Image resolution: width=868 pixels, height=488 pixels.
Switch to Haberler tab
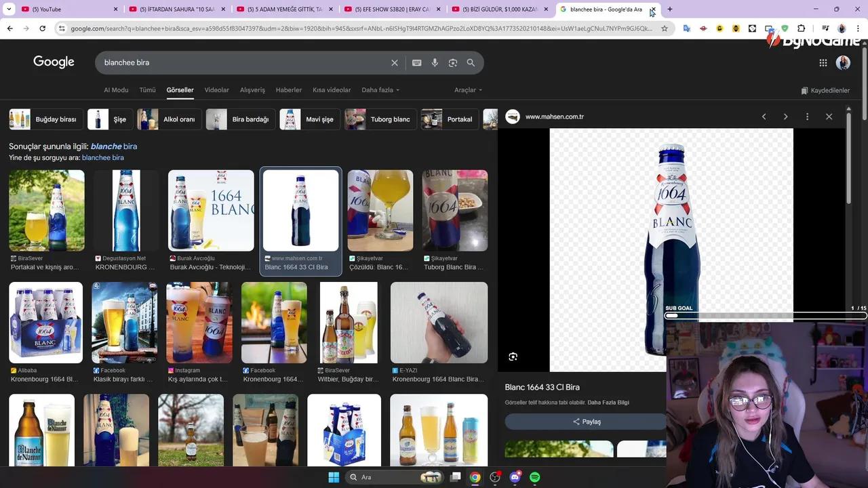(x=289, y=90)
